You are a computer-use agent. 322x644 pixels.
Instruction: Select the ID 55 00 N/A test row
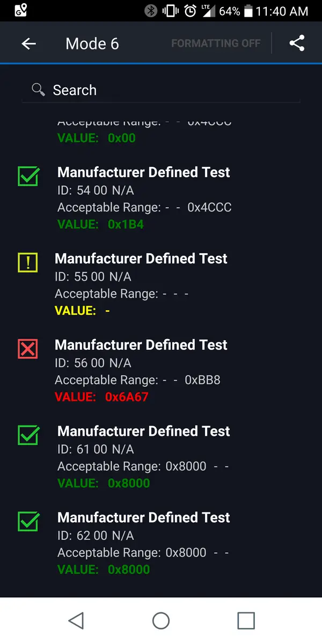(161, 284)
